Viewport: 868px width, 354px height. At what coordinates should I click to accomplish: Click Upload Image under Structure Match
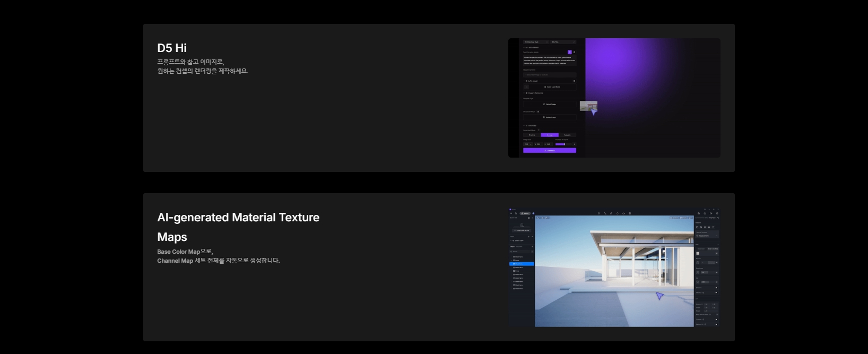click(550, 117)
